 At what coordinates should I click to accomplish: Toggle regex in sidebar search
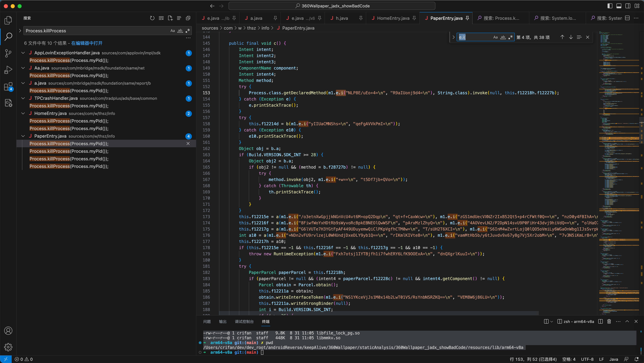(x=188, y=31)
